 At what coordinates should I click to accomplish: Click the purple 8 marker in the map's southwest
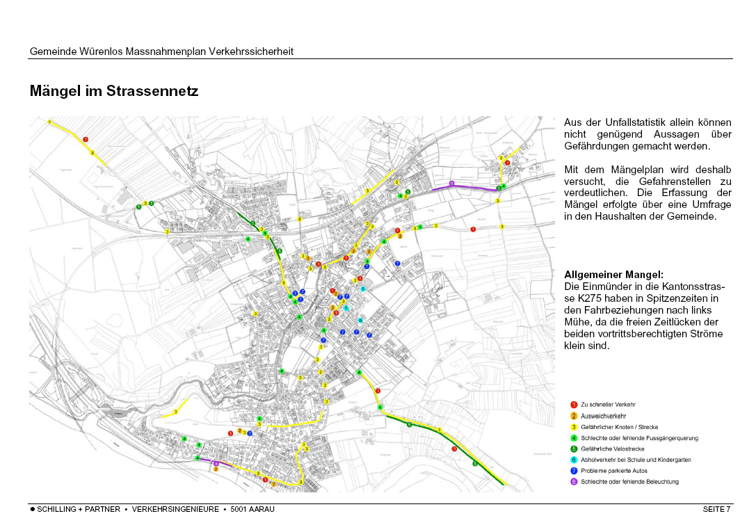216,464
